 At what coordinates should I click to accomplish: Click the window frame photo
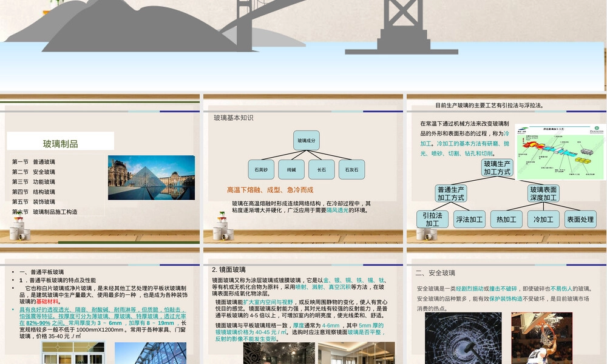(x=73, y=353)
